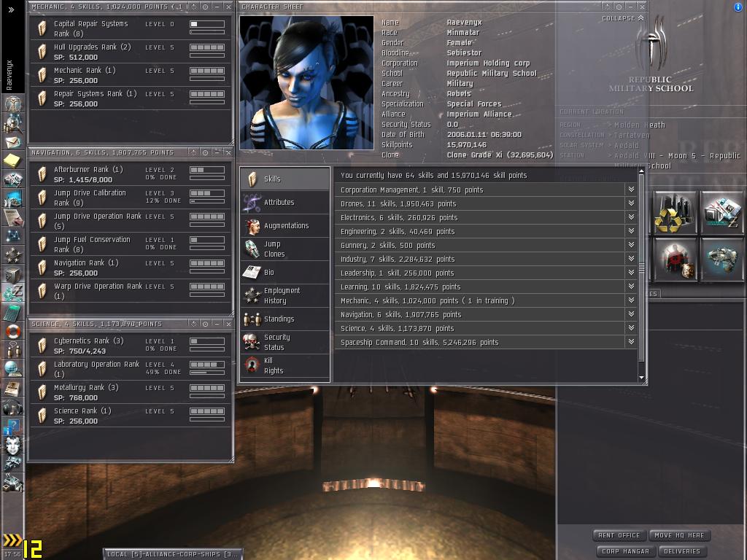The image size is (747, 560).
Task: Open the Deliveries button
Action: tap(682, 551)
